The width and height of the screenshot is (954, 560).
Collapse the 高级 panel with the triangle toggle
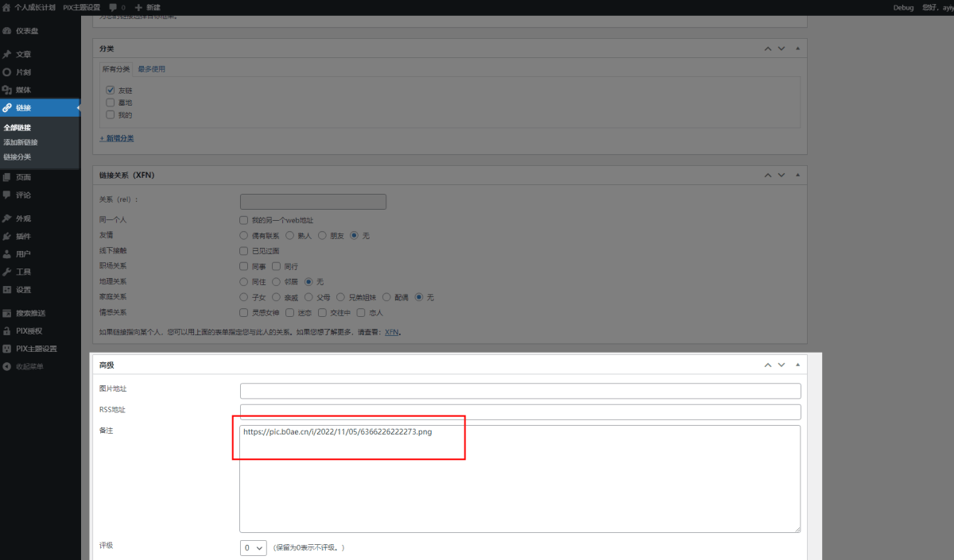point(797,365)
